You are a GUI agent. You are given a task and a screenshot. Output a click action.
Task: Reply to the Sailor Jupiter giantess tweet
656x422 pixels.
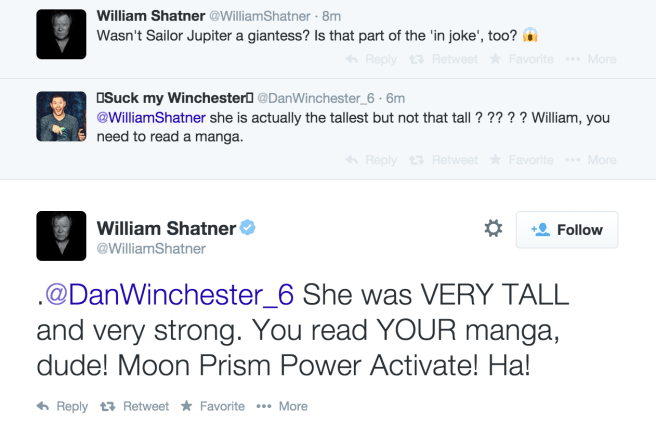tap(371, 59)
